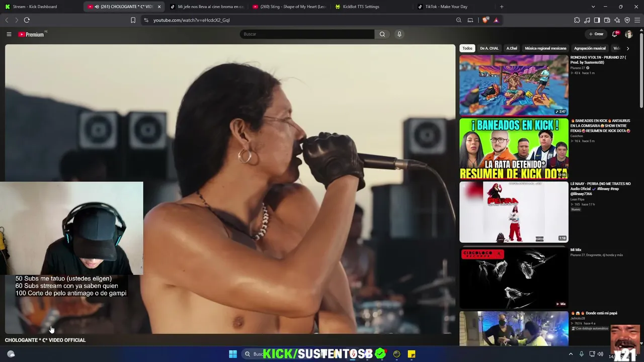
Task: Click the taskbar microphone tray icon
Action: click(582, 354)
